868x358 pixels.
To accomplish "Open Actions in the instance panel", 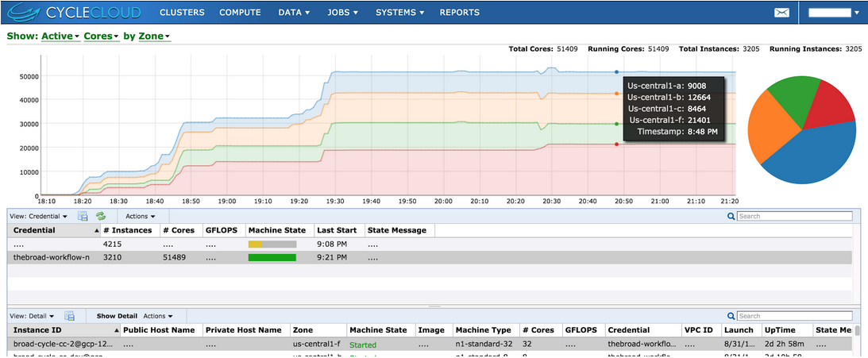I will point(157,316).
